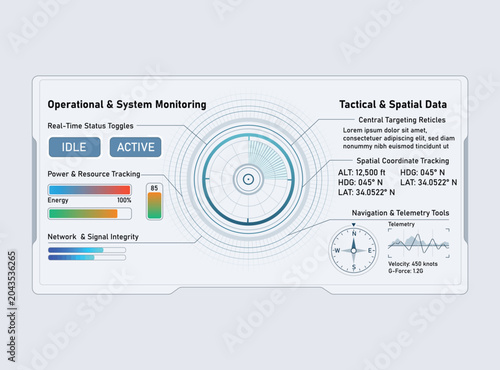Click the Real-Time Status Toggles label
This screenshot has width=500, height=370.
tap(90, 126)
